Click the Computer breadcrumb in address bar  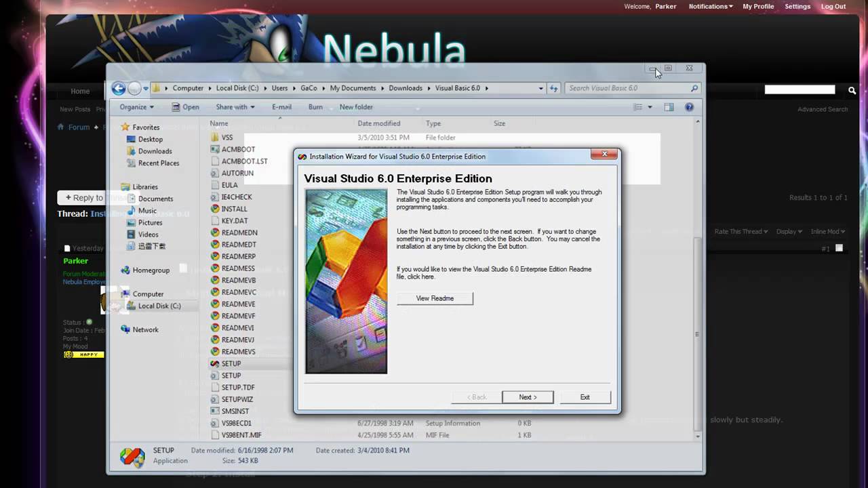pos(188,88)
